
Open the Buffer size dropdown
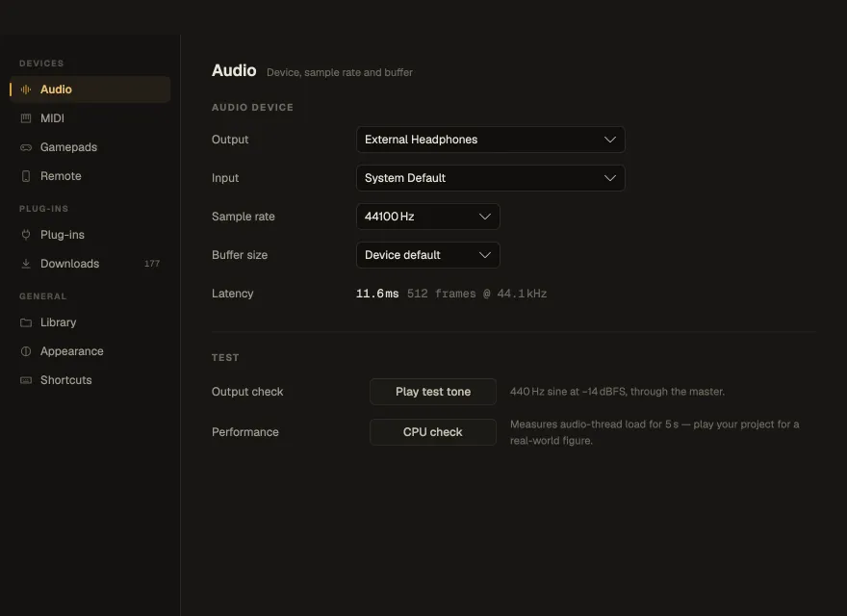click(427, 255)
